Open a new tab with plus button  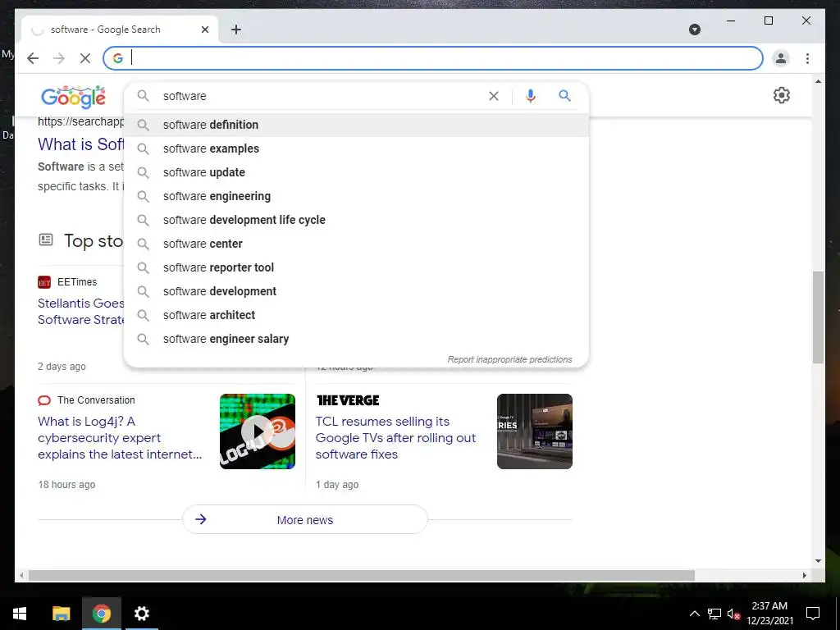236,30
